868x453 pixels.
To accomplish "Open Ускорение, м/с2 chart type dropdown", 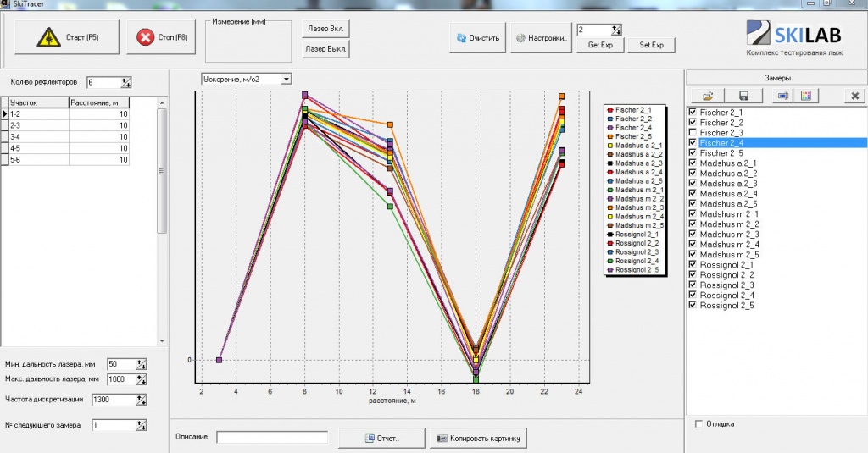I will coord(287,79).
